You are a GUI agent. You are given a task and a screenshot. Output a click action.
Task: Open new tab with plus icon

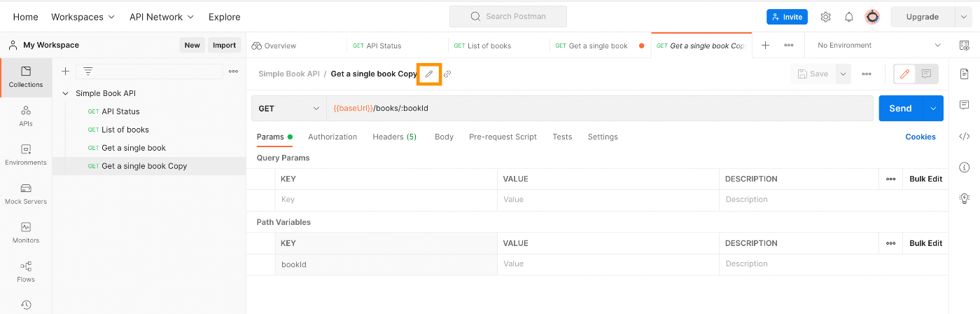[x=766, y=45]
